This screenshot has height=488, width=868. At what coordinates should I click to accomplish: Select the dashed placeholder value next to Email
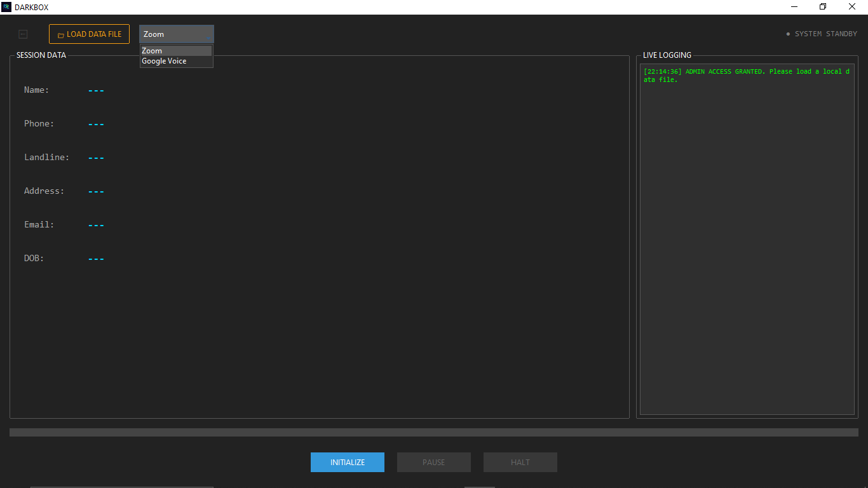[96, 226]
